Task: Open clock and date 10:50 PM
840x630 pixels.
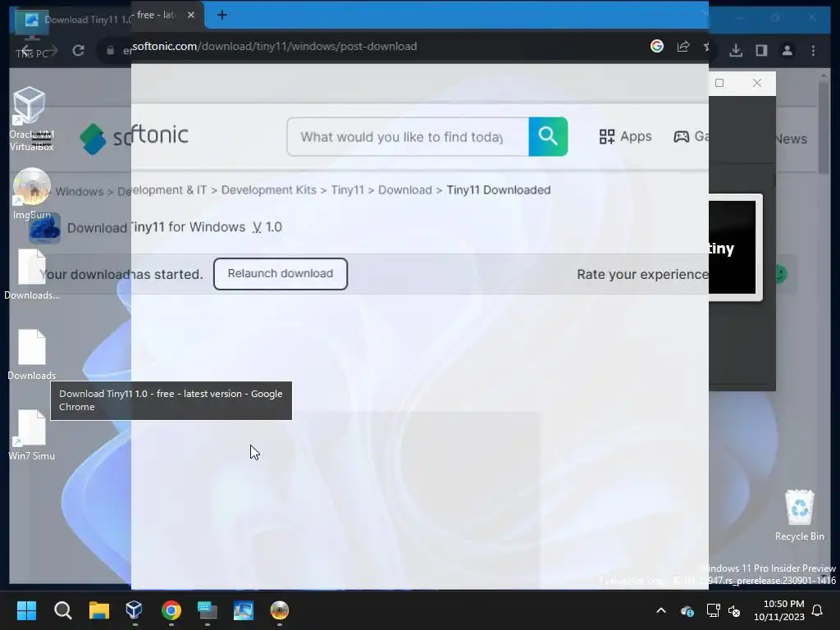Action: click(x=779, y=610)
